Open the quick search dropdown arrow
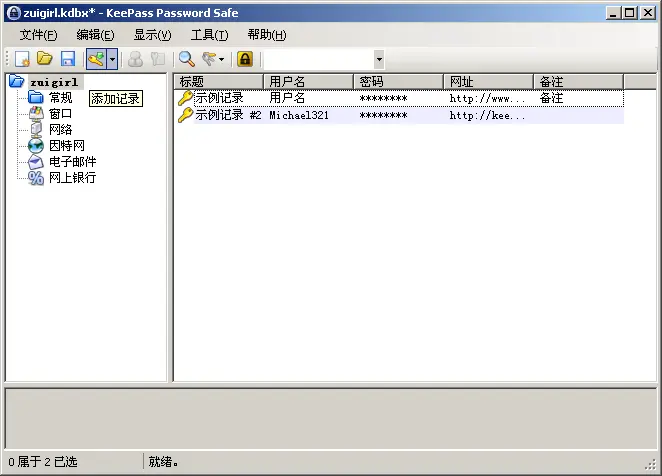 click(x=379, y=60)
